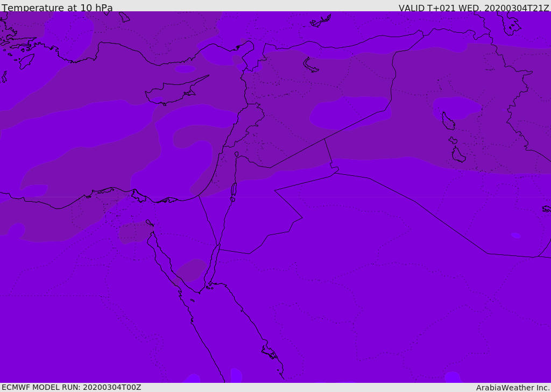The height and width of the screenshot is (392, 551).
Task: Click the "ArabiaWeather Inc" credit text
Action: point(513,388)
